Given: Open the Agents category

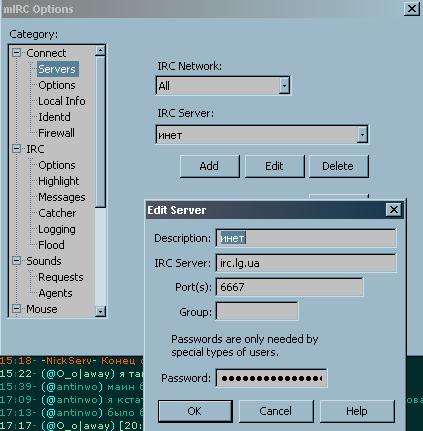Looking at the screenshot, I should click(55, 293).
